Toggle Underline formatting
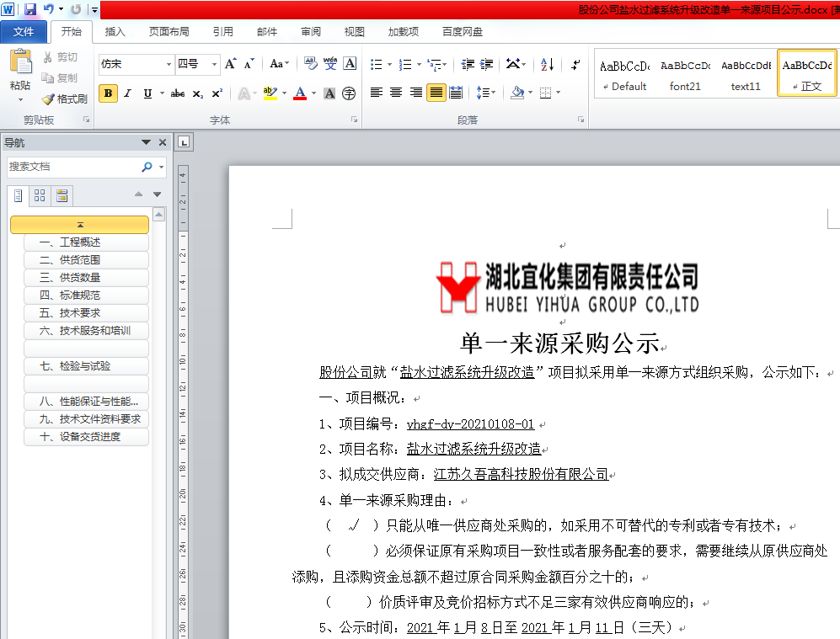This screenshot has height=639, width=840. [x=147, y=93]
